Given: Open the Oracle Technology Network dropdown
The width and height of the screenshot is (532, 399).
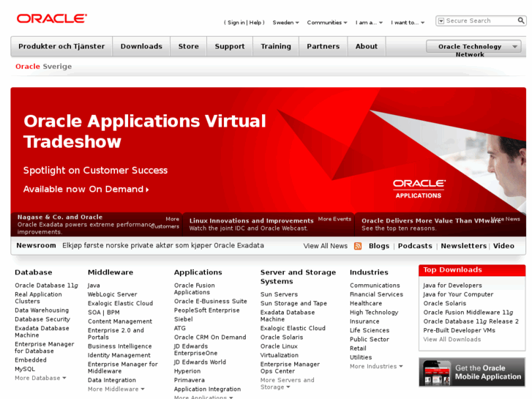Looking at the screenshot, I should (x=473, y=47).
